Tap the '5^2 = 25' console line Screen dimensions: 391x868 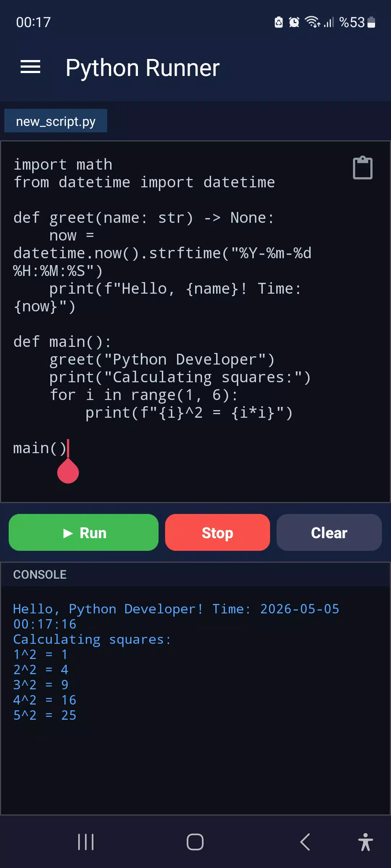click(x=45, y=715)
